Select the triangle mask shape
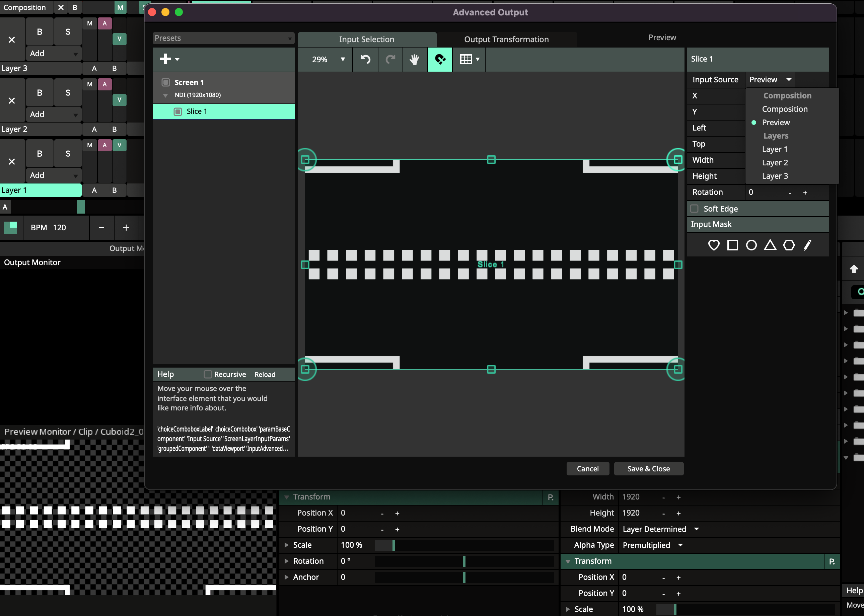The width and height of the screenshot is (864, 616). [x=770, y=245]
